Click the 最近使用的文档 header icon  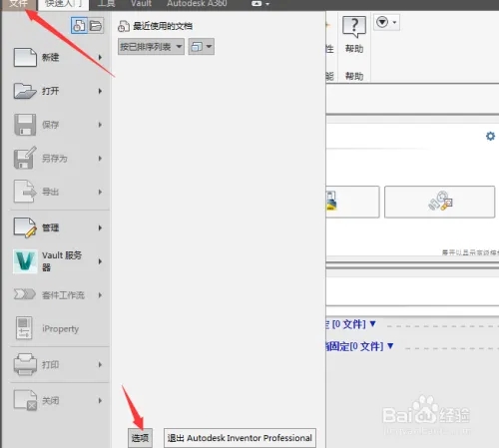coord(124,26)
